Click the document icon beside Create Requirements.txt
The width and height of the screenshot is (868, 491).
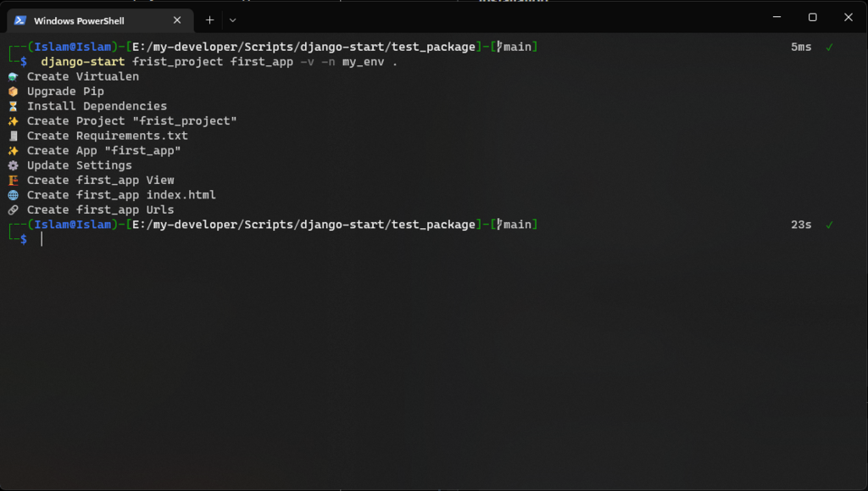pos(14,136)
